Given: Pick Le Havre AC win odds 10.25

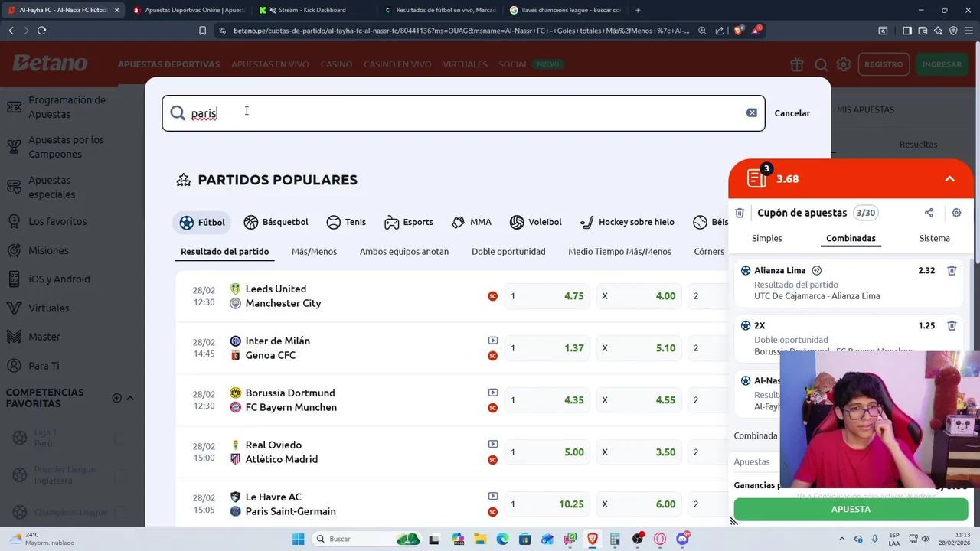Looking at the screenshot, I should point(547,504).
